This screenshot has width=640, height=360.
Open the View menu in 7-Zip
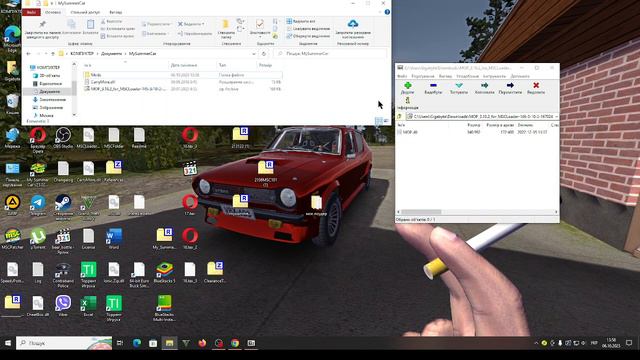[x=445, y=76]
